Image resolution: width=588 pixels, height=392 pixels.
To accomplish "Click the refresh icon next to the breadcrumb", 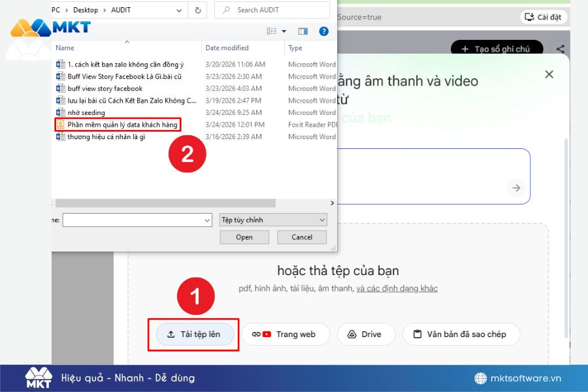I will tap(197, 10).
